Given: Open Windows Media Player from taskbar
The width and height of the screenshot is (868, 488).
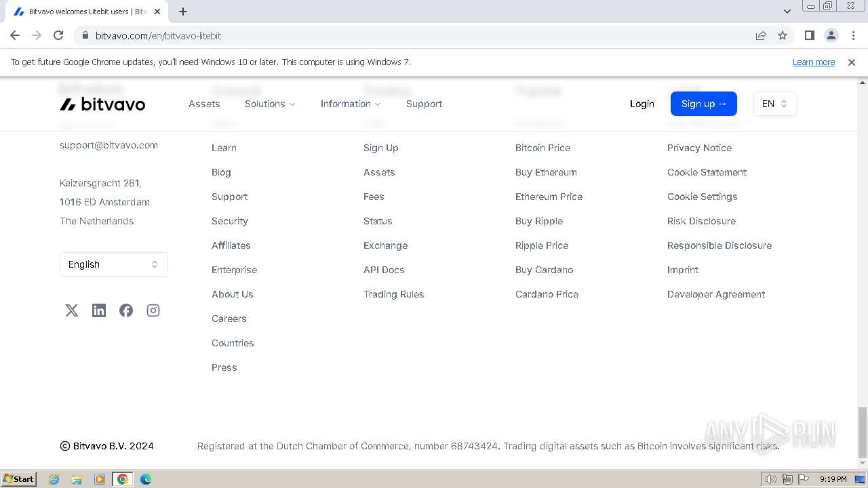Looking at the screenshot, I should pos(100,479).
